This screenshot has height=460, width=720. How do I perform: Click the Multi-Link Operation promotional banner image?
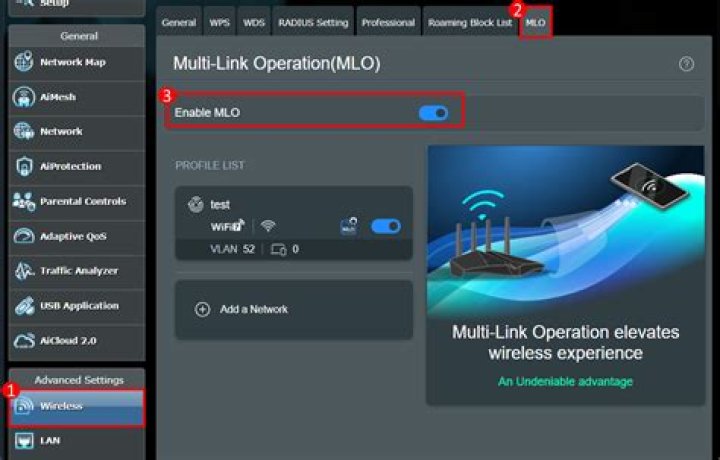tap(565, 232)
